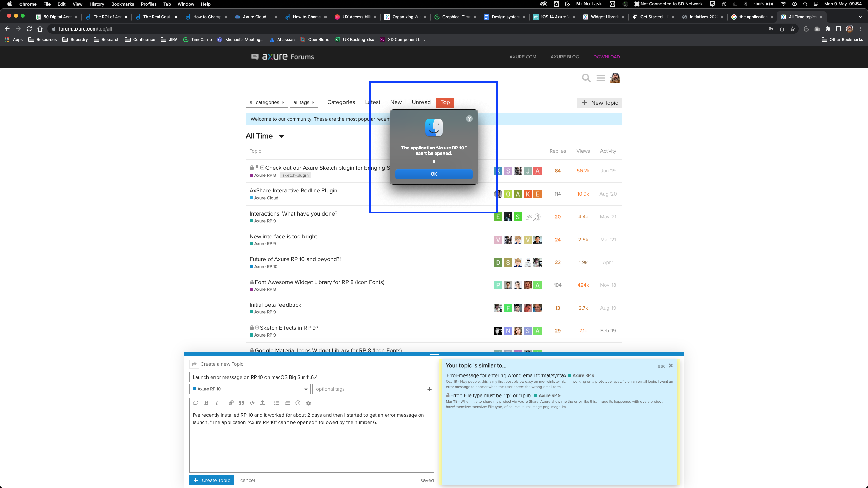Insert a blockquote in the post

click(241, 403)
